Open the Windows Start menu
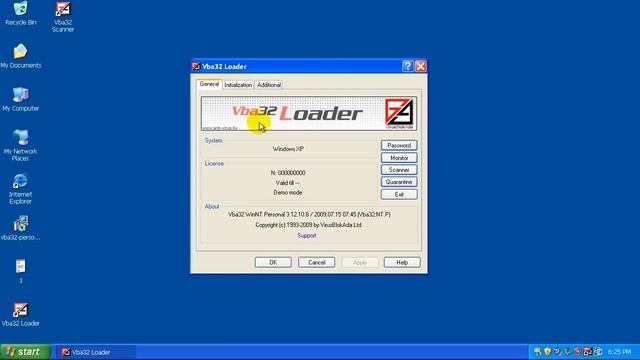 pos(25,352)
